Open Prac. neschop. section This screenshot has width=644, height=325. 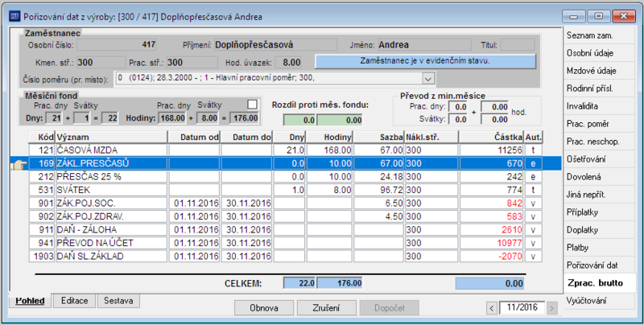[x=599, y=142]
